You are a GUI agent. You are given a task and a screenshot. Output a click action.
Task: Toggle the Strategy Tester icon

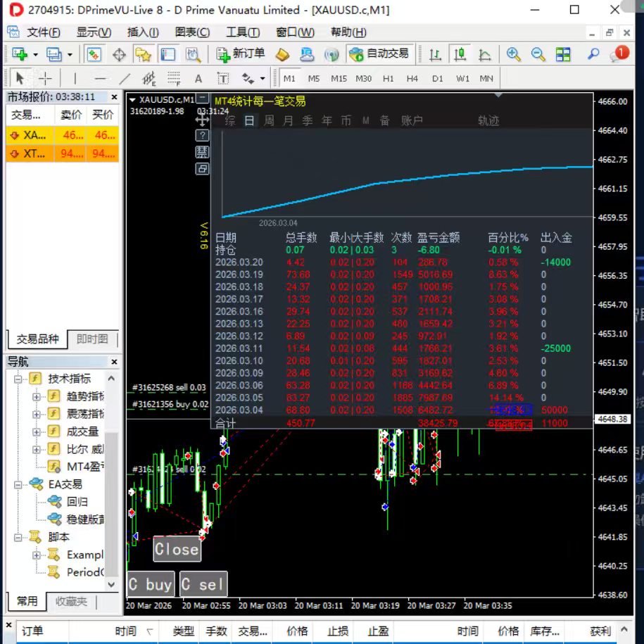[x=193, y=54]
